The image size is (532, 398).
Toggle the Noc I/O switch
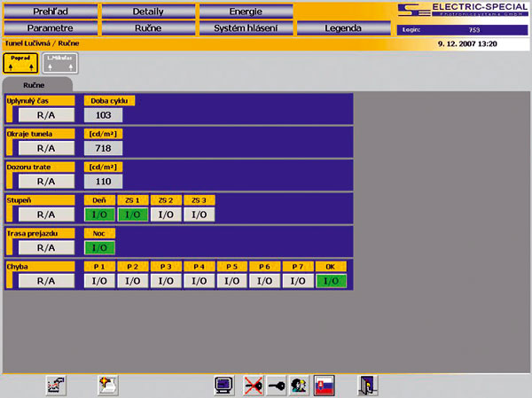[97, 247]
